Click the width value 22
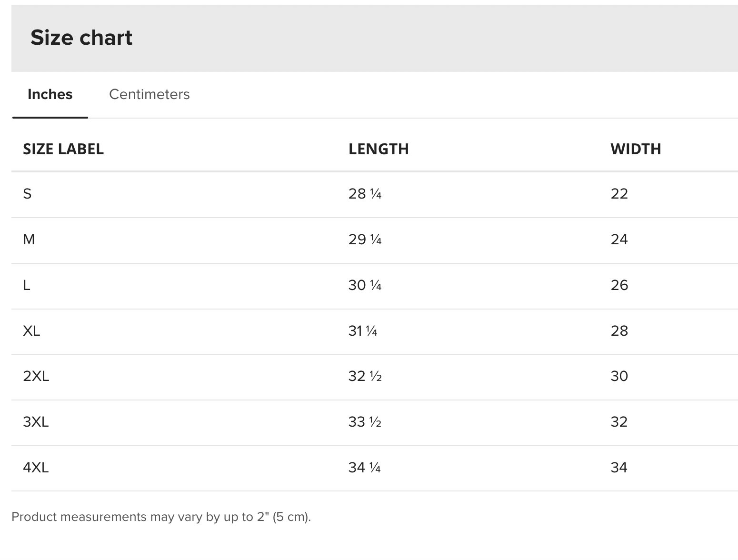 (619, 194)
